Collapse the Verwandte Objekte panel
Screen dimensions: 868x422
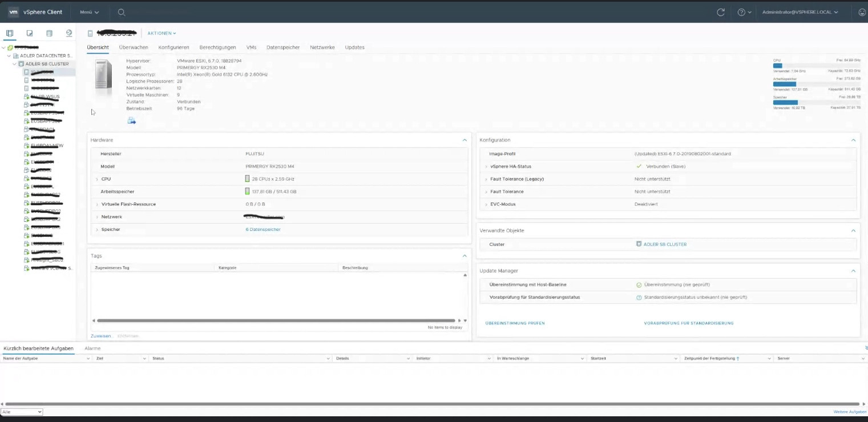[x=853, y=230]
